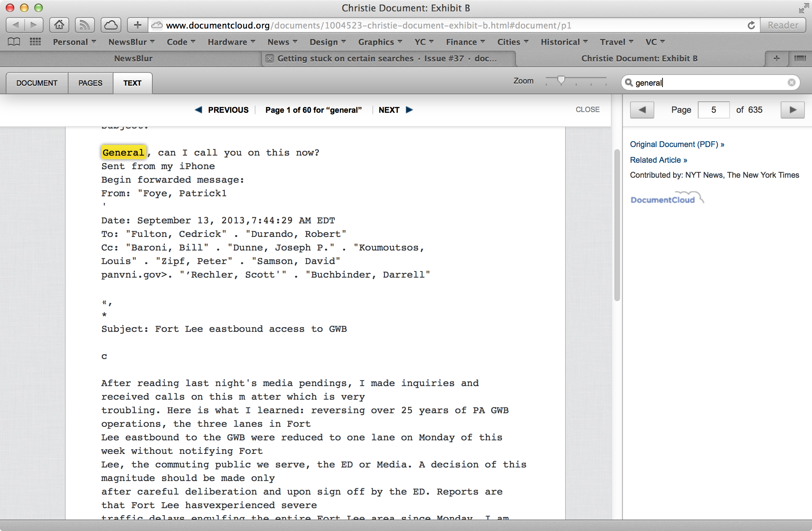
Task: Go to the previous page arrow in sidebar
Action: [x=642, y=110]
